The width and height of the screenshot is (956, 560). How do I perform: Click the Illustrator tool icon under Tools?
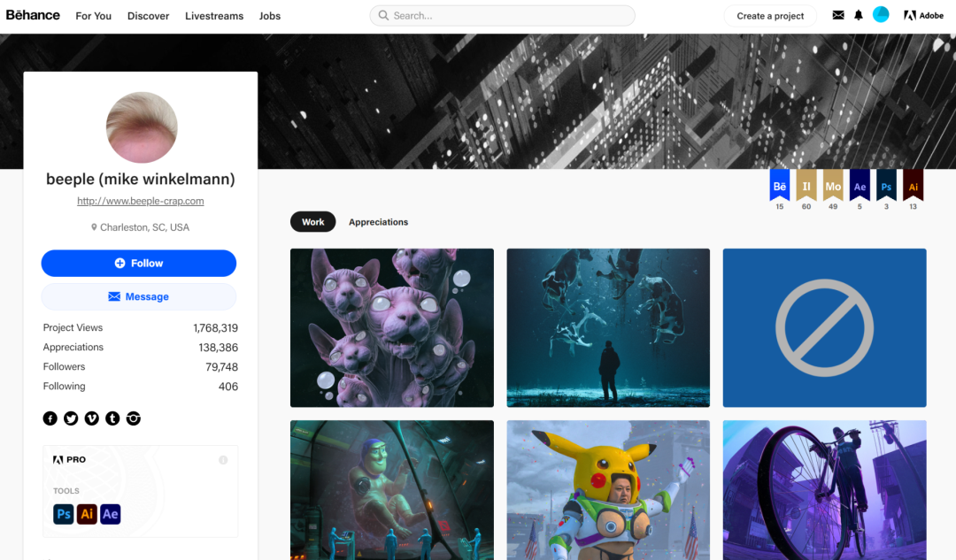click(87, 514)
